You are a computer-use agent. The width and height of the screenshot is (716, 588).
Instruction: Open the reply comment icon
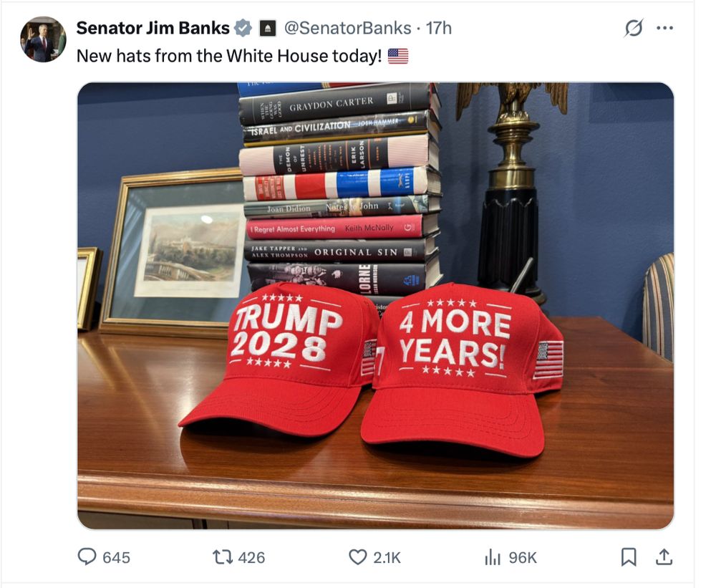87,557
